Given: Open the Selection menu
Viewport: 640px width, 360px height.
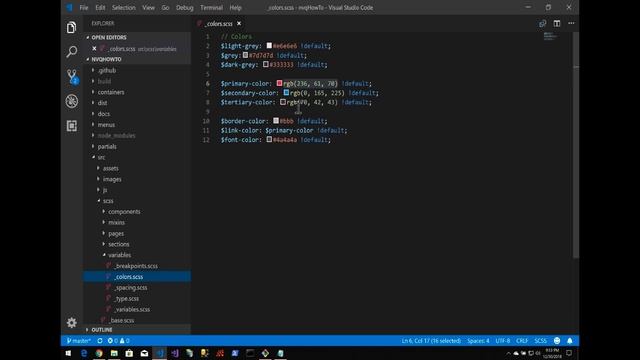Looking at the screenshot, I should click(124, 7).
